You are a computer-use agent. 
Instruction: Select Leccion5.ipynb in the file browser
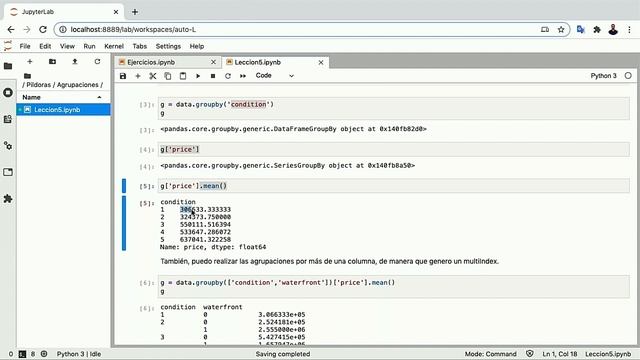click(x=64, y=109)
